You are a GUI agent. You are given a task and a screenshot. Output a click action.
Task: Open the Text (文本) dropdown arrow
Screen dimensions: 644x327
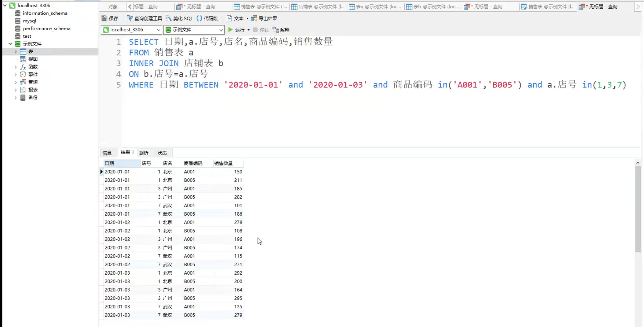(x=247, y=18)
